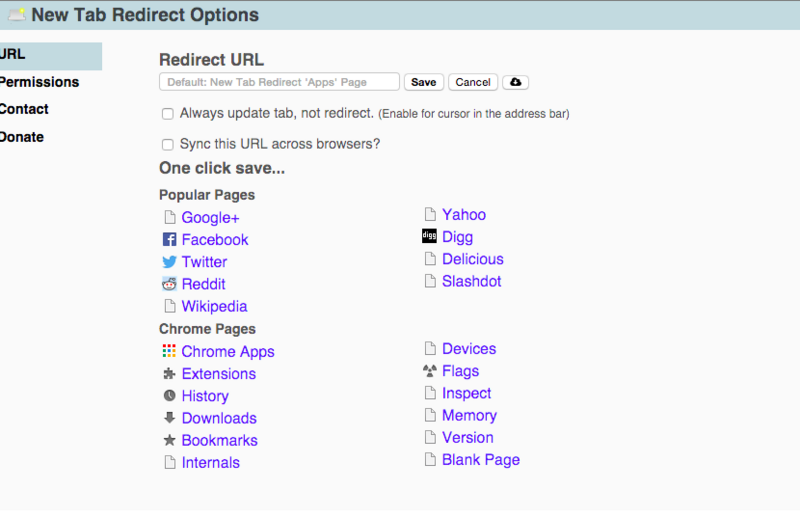Pick the Internals link
The width and height of the screenshot is (800, 518).
tap(210, 462)
